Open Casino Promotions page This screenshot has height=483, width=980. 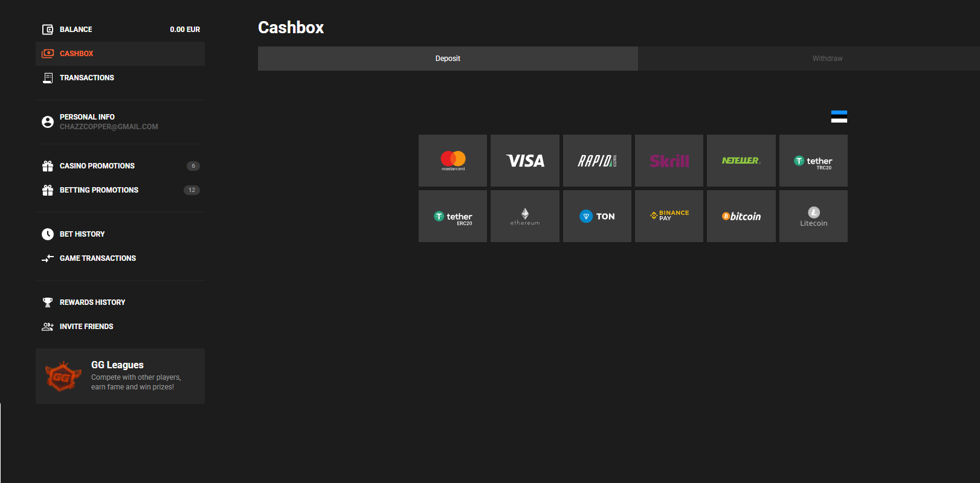[x=120, y=166]
